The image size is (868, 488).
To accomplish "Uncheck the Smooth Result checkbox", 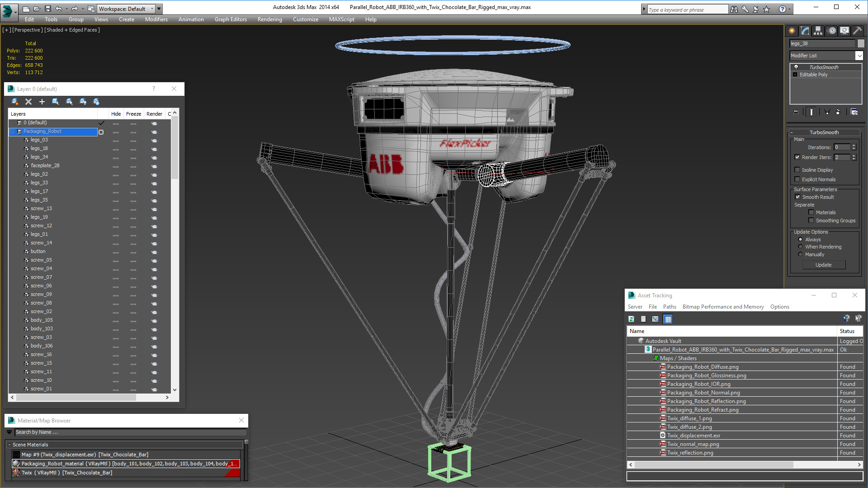I will (x=797, y=197).
